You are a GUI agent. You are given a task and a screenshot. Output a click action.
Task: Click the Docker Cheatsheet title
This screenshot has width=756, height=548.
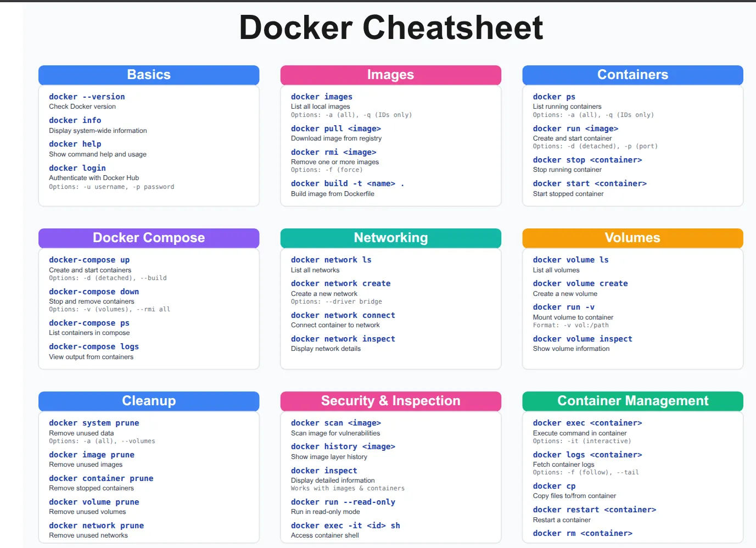(x=391, y=27)
